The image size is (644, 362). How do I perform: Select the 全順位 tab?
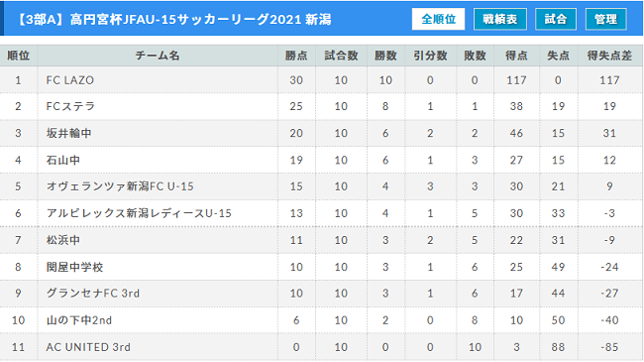click(x=438, y=19)
